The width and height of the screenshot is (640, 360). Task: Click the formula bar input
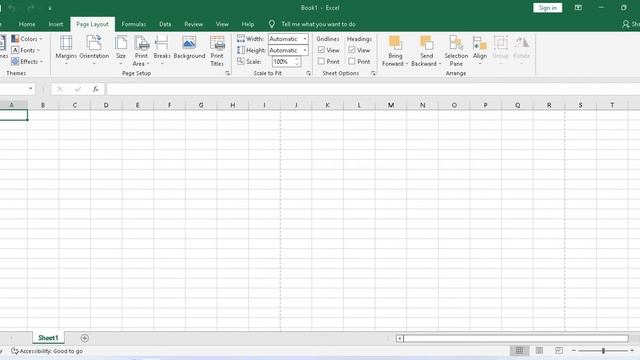point(373,89)
